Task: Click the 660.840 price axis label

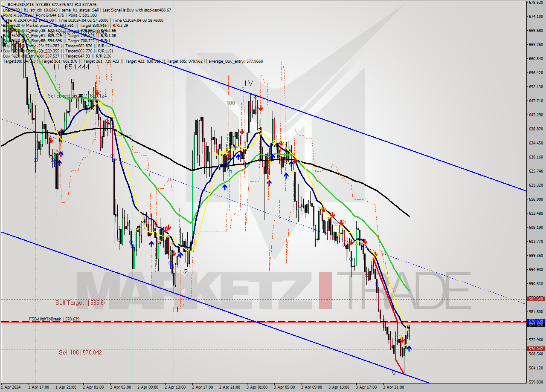Action: click(x=536, y=59)
